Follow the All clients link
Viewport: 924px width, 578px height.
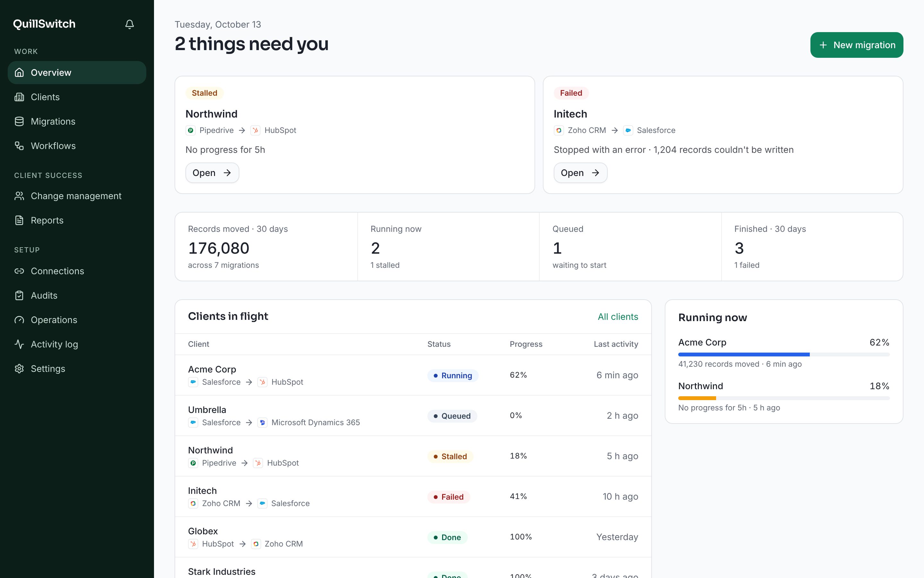(618, 317)
